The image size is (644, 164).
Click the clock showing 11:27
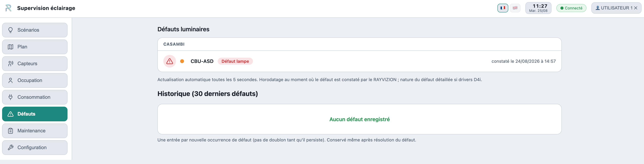[538, 8]
